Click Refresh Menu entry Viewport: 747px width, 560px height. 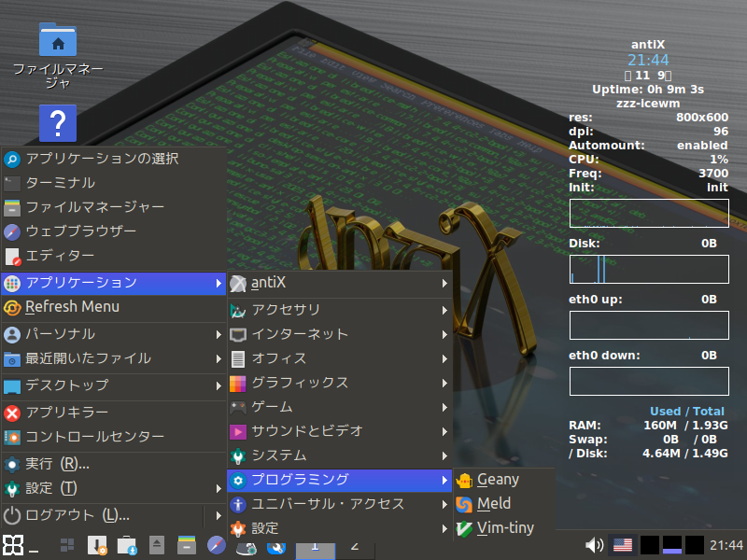pos(113,307)
